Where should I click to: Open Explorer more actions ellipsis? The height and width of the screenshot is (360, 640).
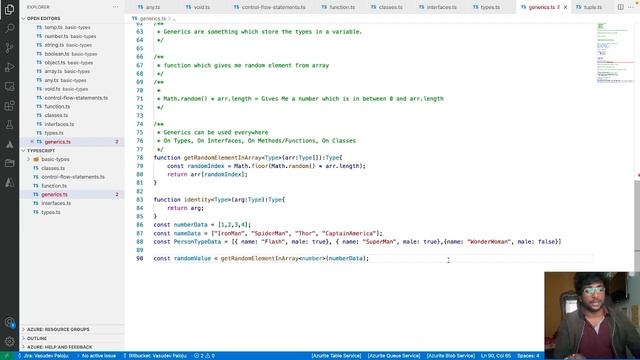[x=116, y=7]
